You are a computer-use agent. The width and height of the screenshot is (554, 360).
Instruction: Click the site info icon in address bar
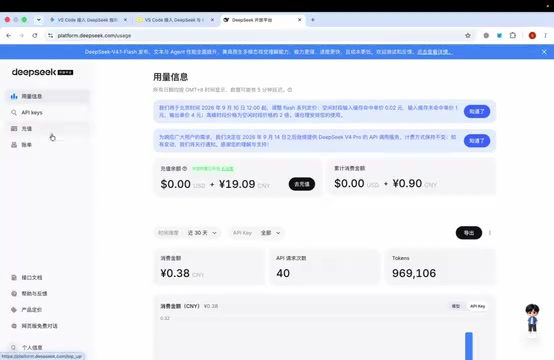(50, 35)
